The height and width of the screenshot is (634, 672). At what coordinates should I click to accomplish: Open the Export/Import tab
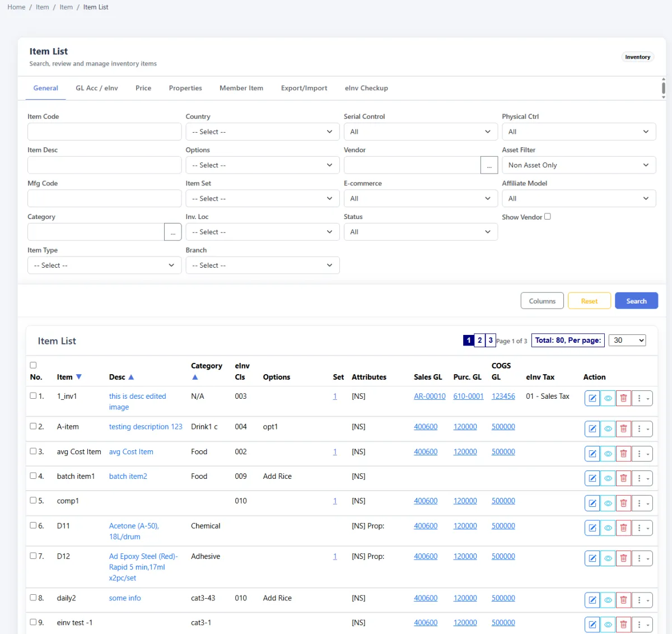304,88
